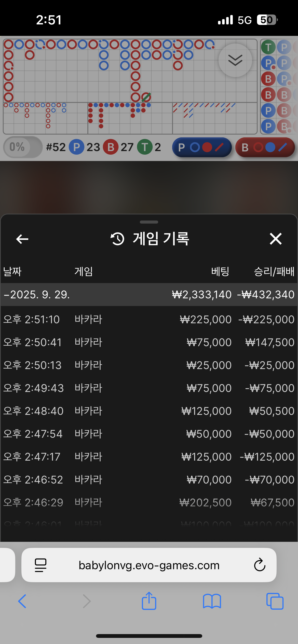
Task: Tap the back arrow in game history
Action: coord(22,239)
